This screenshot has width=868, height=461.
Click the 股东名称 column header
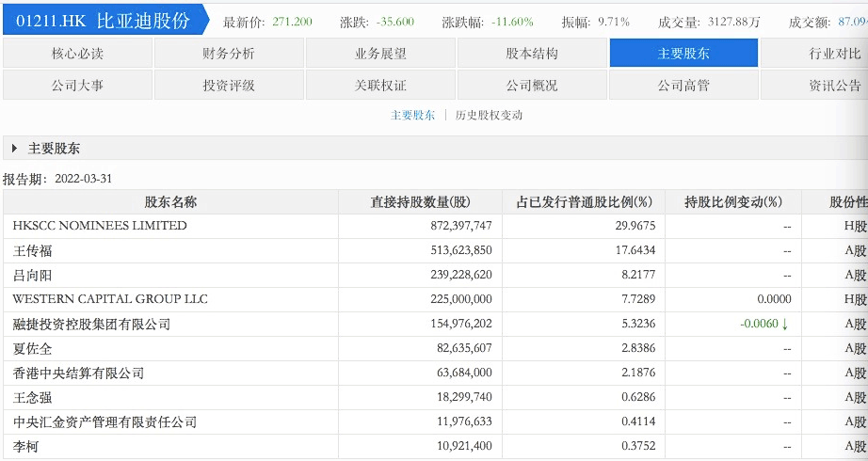170,202
